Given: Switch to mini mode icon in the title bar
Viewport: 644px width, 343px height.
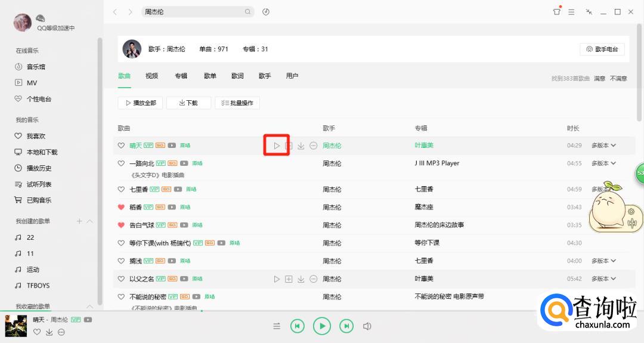Looking at the screenshot, I should pyautogui.click(x=589, y=12).
